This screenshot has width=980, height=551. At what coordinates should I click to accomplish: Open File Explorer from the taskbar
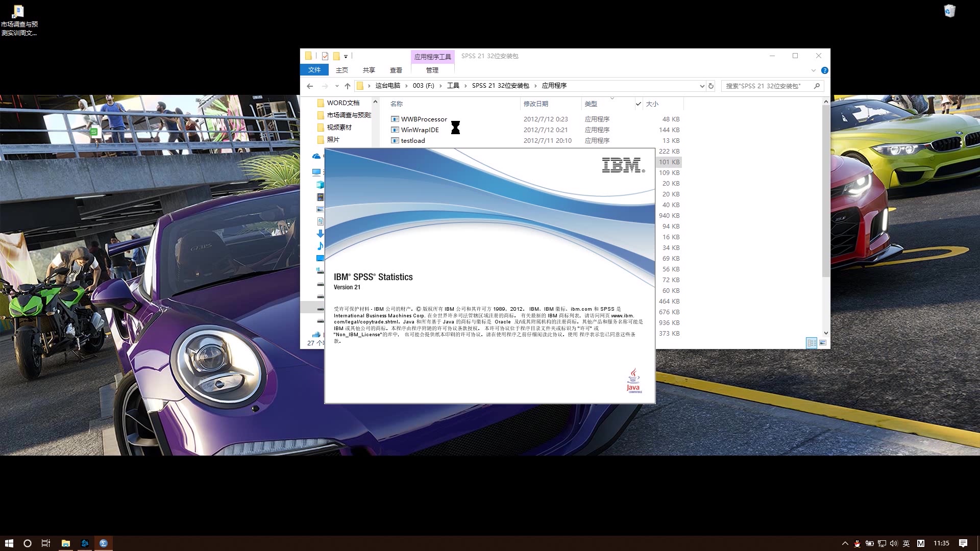(x=66, y=543)
